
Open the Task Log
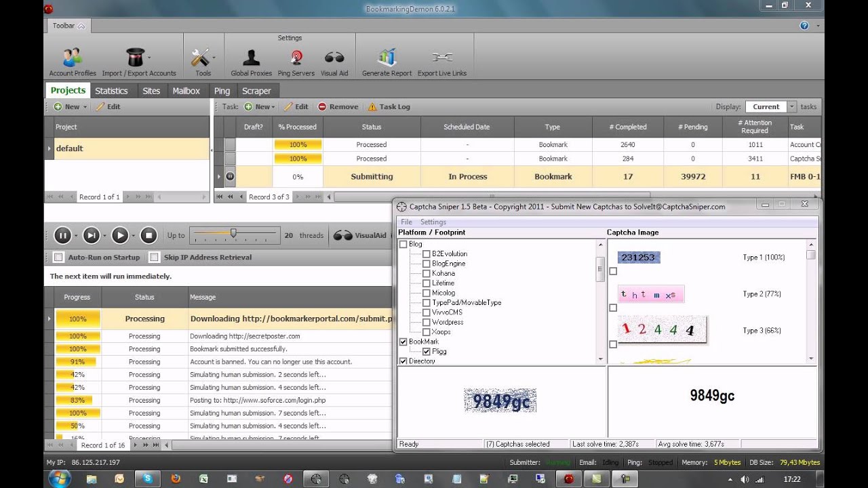389,106
